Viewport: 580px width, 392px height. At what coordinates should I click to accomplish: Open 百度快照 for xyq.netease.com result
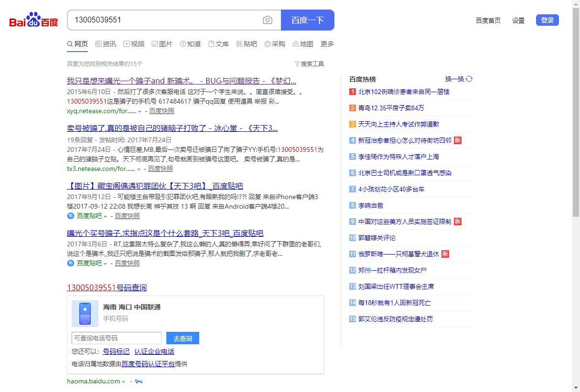[x=161, y=111]
